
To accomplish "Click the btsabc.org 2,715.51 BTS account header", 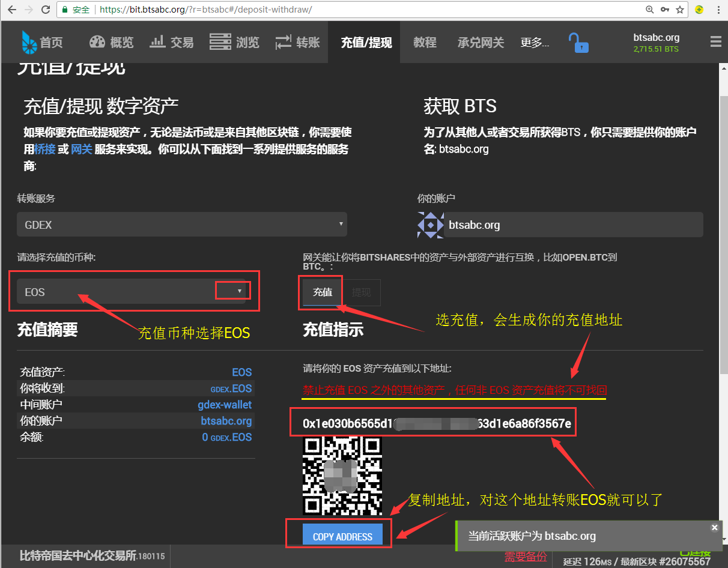I will [x=657, y=43].
